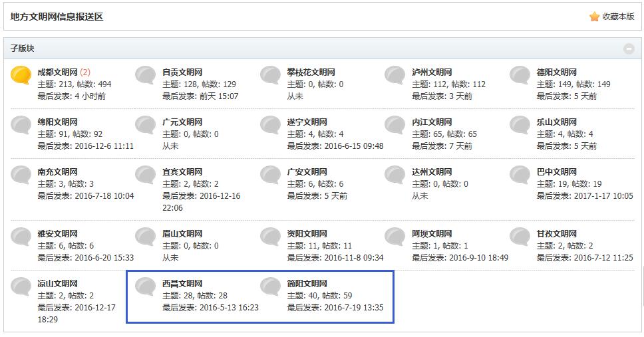
Task: Visit the 达州文明网 sub-forum
Action: (432, 171)
